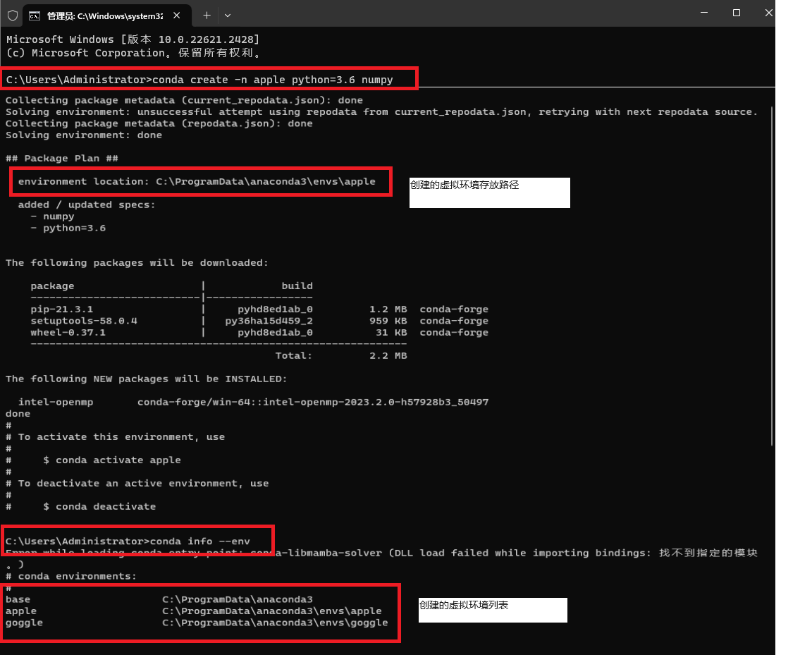Select the 管理员 C:\Windows\system32 tab
The width and height of the screenshot is (812, 655).
tap(105, 16)
